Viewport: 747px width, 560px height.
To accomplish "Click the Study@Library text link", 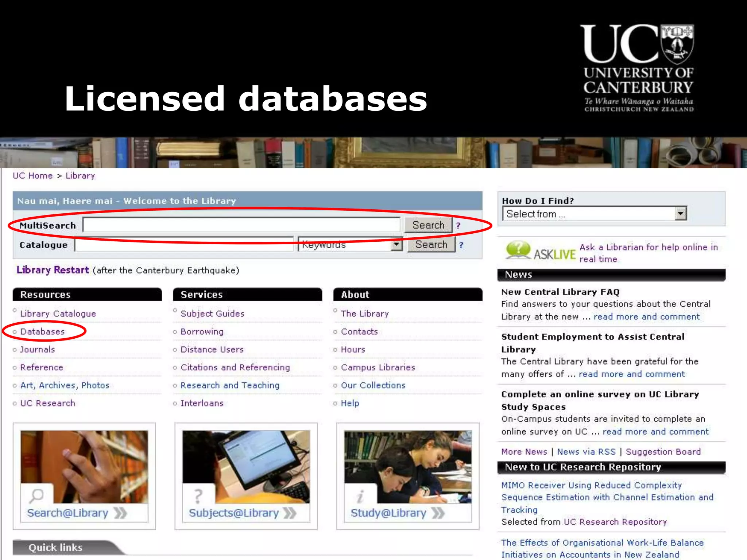I will click(x=388, y=513).
